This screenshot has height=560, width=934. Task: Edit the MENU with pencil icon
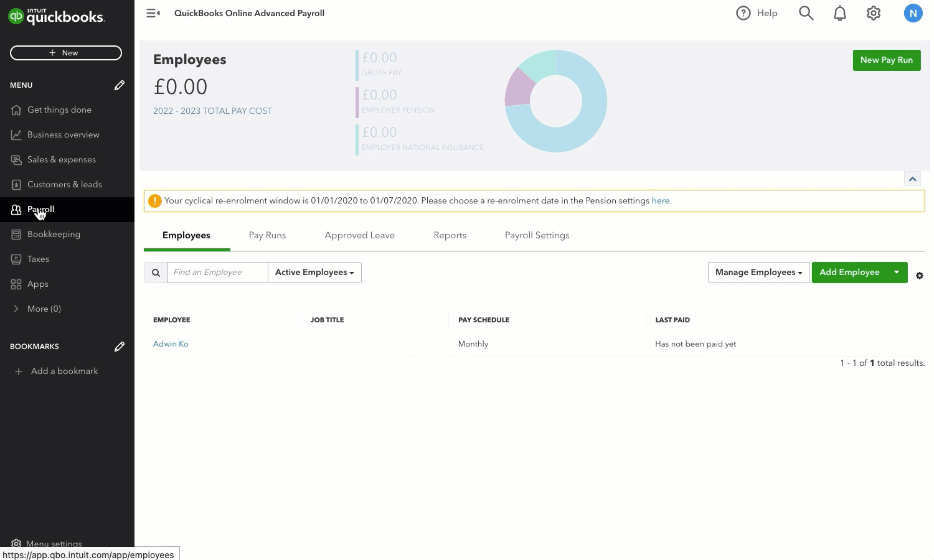[120, 85]
